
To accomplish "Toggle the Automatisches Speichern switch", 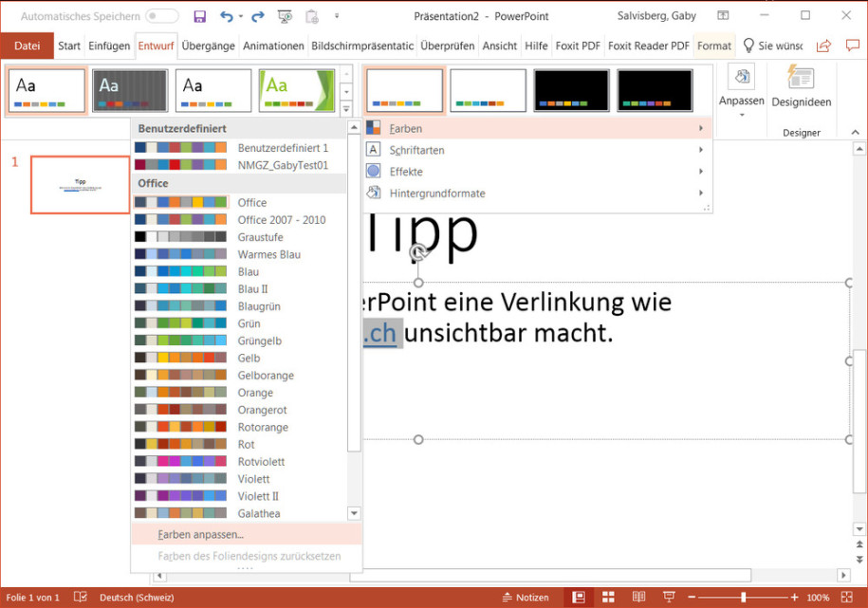I will pos(162,16).
